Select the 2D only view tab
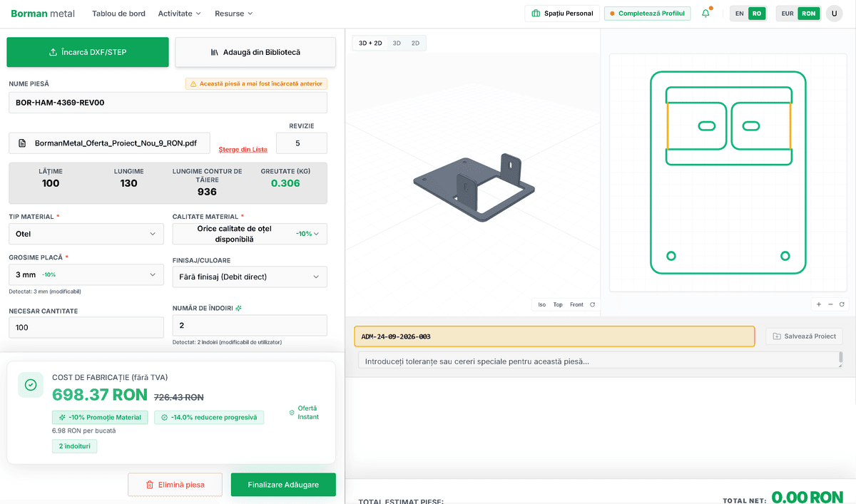Screen dimensions: 856x504 (415, 43)
